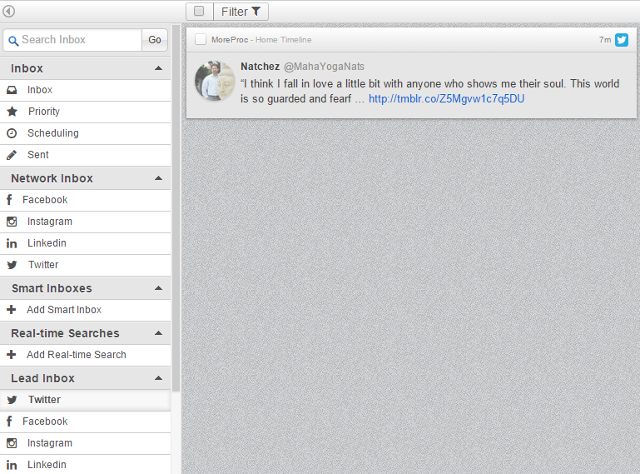This screenshot has width=640, height=474.
Task: Open the @MahaYogaNats handle
Action: coord(324,67)
